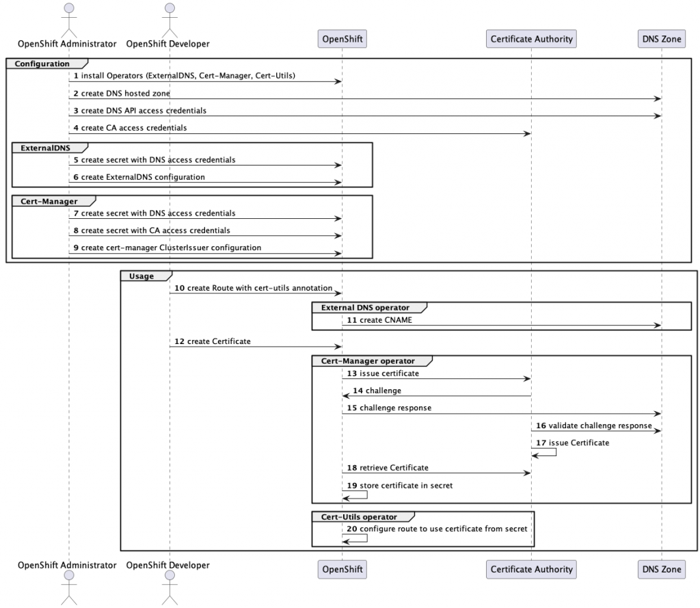Click the bottom OpenShift Developer label
The image size is (700, 608).
[x=168, y=565]
